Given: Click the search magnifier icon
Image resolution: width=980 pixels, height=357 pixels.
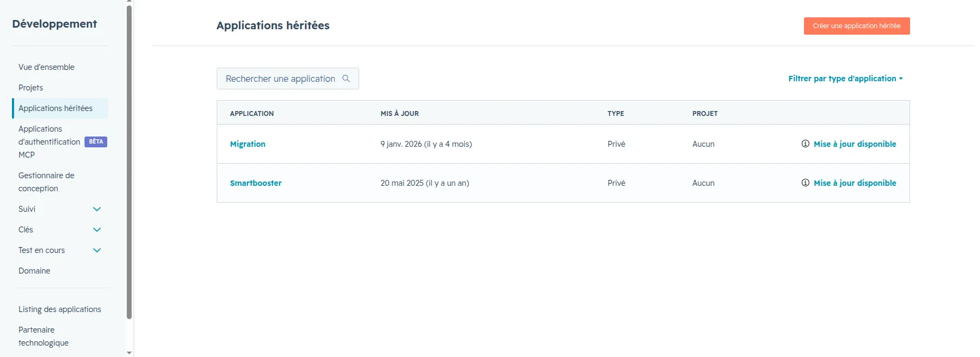Looking at the screenshot, I should click(346, 79).
